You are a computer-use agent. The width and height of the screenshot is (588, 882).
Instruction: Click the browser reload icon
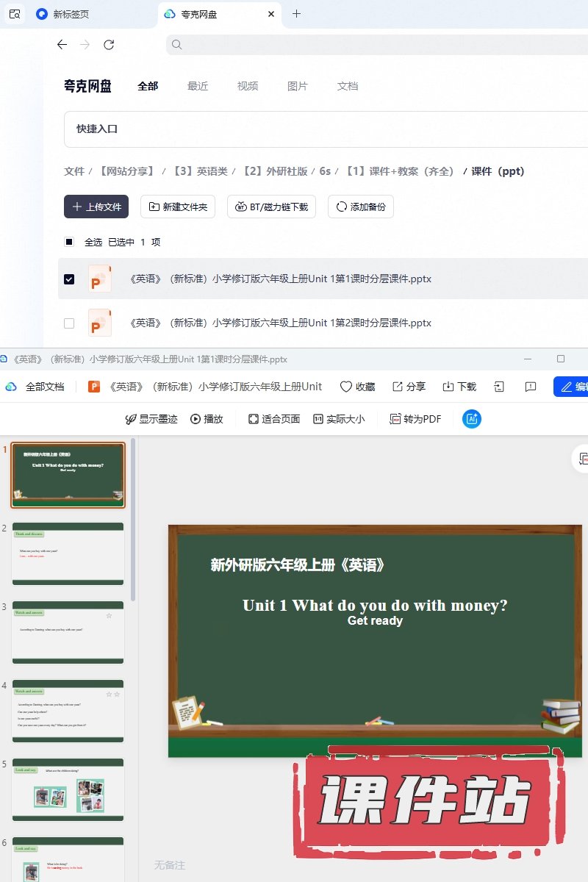(109, 45)
